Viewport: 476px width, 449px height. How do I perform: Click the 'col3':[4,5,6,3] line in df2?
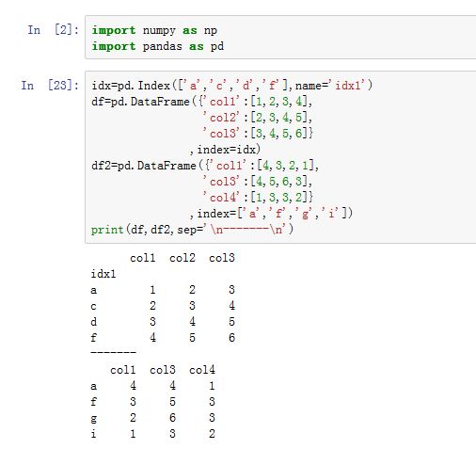coord(257,182)
